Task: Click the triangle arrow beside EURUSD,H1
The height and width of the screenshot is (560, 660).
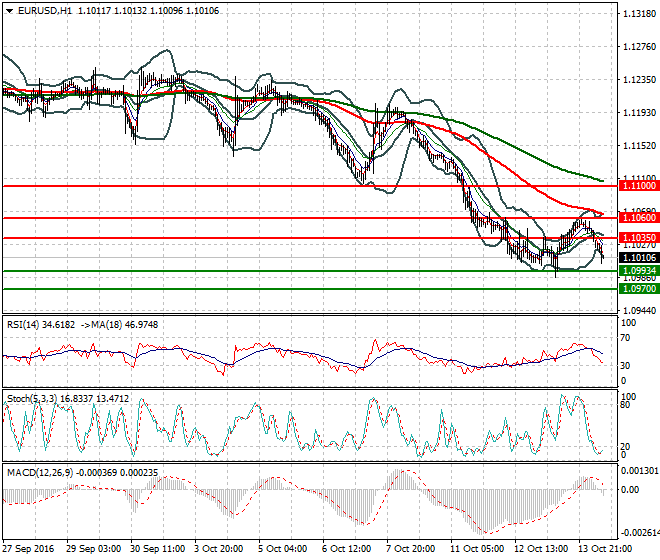Action: point(8,10)
